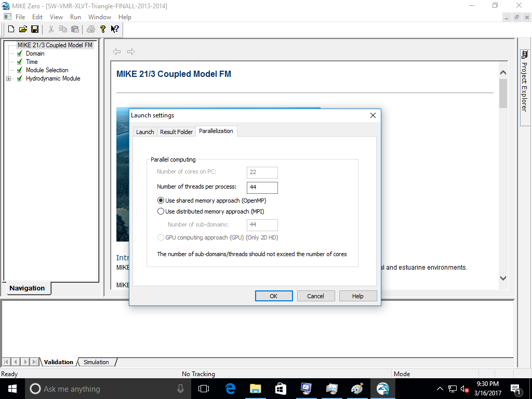This screenshot has height=399, width=532.
Task: Cut using the scissors toolbar icon
Action: [x=51, y=29]
